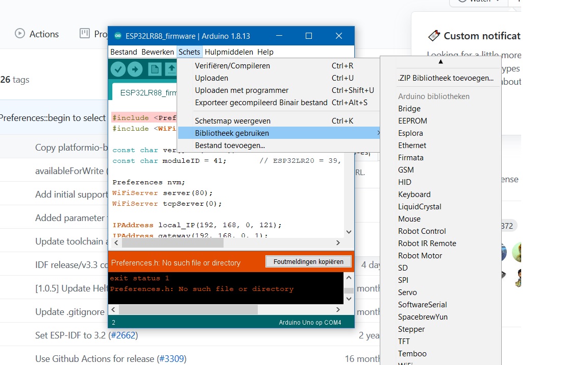Select .ZIP Bibliotheek toevoegen...
This screenshot has width=588, height=365.
446,78
